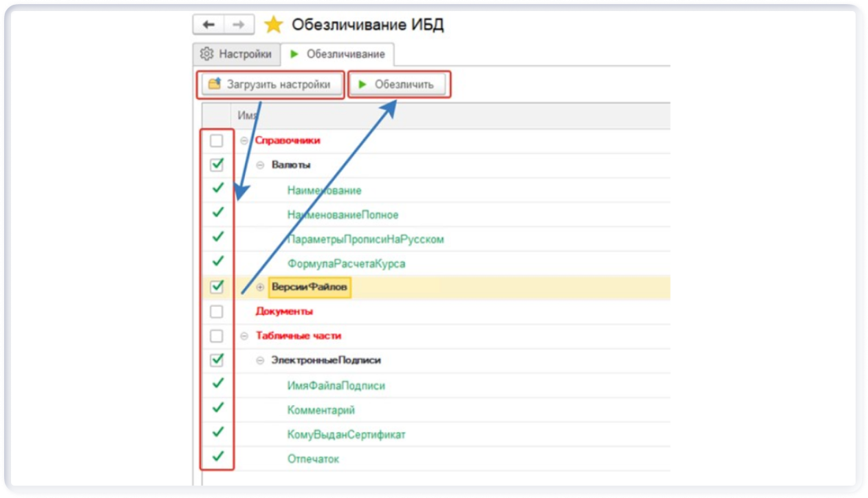Click the green play icon on Обезличить
The width and height of the screenshot is (868, 498).
(362, 85)
